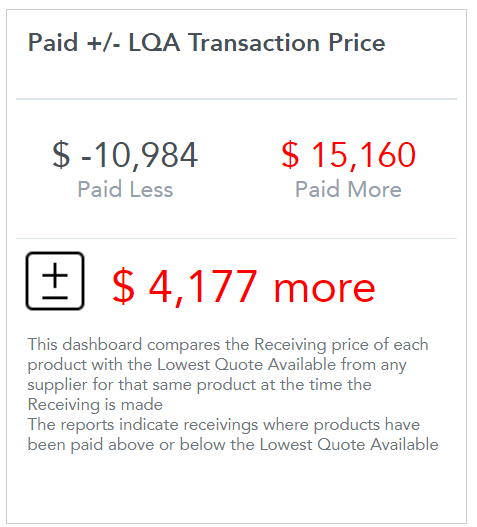Click the "Paid +/- LQA Transaction Price" title
The width and height of the screenshot is (477, 527).
(x=206, y=43)
